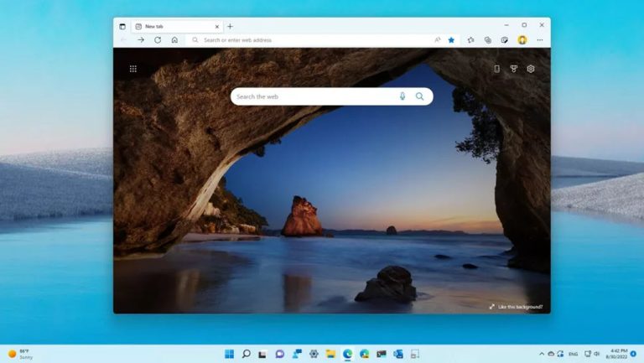Image resolution: width=644 pixels, height=363 pixels.
Task: Close the New tab tab
Action: [x=217, y=26]
